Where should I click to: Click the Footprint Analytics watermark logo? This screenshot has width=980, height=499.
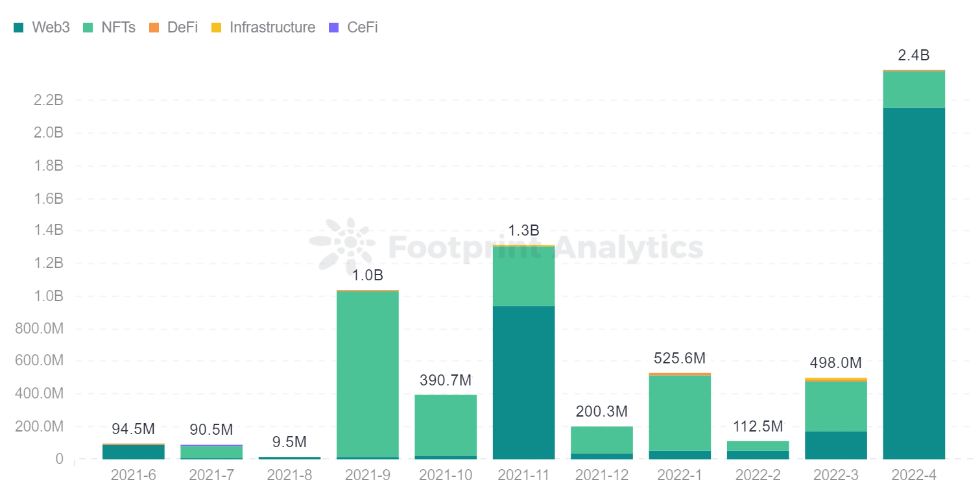[339, 242]
